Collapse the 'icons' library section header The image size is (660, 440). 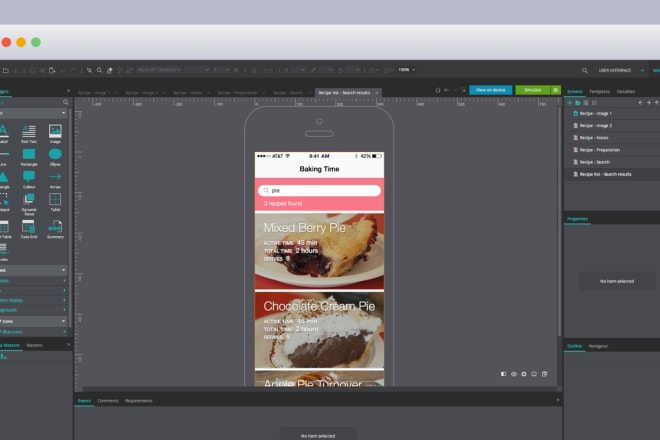[x=34, y=321]
